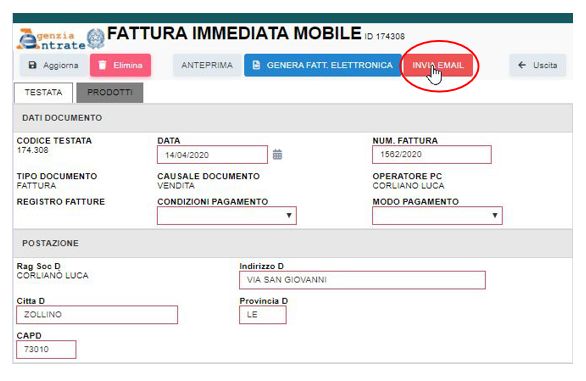The height and width of the screenshot is (381, 586).
Task: Expand the MODO PAGAMENTO dropdown
Action: point(437,215)
